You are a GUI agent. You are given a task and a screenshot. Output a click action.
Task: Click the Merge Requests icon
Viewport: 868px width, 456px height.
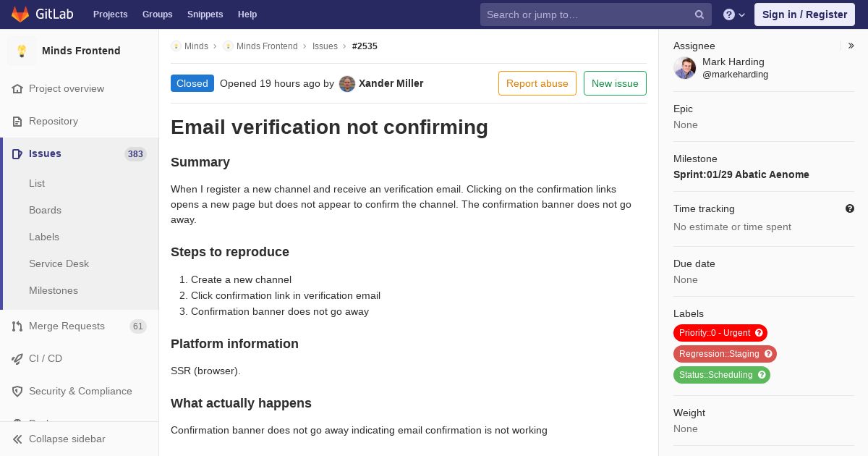[17, 326]
